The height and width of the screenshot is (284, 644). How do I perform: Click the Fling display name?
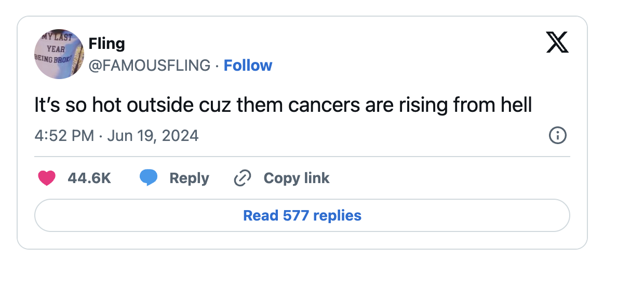(x=106, y=43)
